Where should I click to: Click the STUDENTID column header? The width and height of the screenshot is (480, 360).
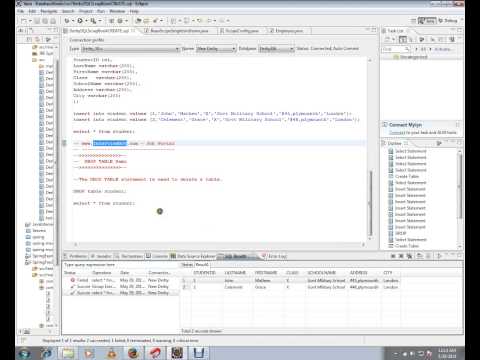pyautogui.click(x=204, y=273)
